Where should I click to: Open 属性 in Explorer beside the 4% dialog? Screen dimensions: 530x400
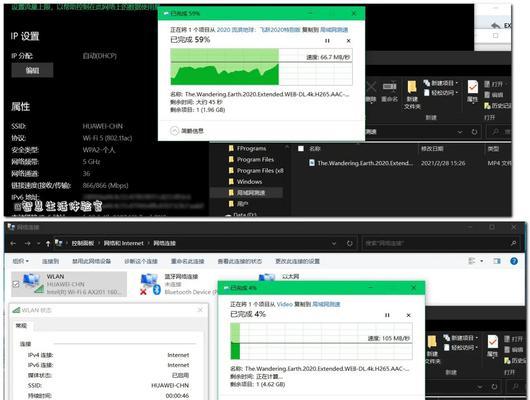point(492,346)
